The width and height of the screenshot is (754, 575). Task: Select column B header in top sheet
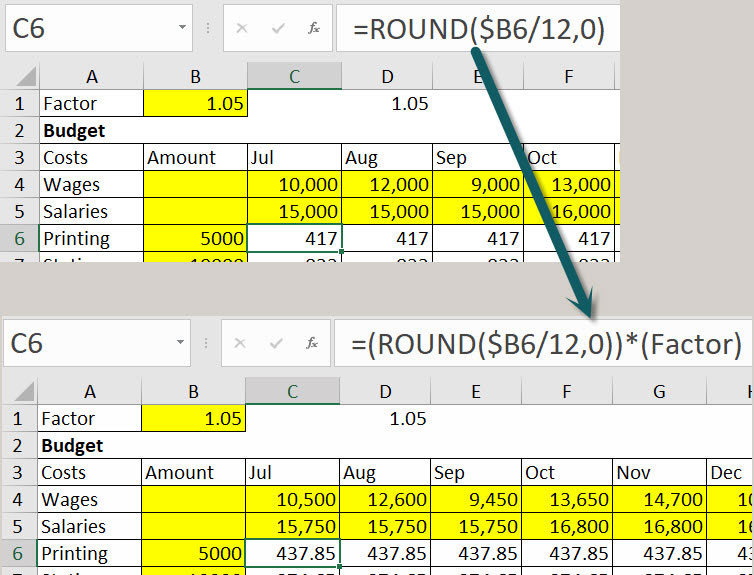click(195, 77)
